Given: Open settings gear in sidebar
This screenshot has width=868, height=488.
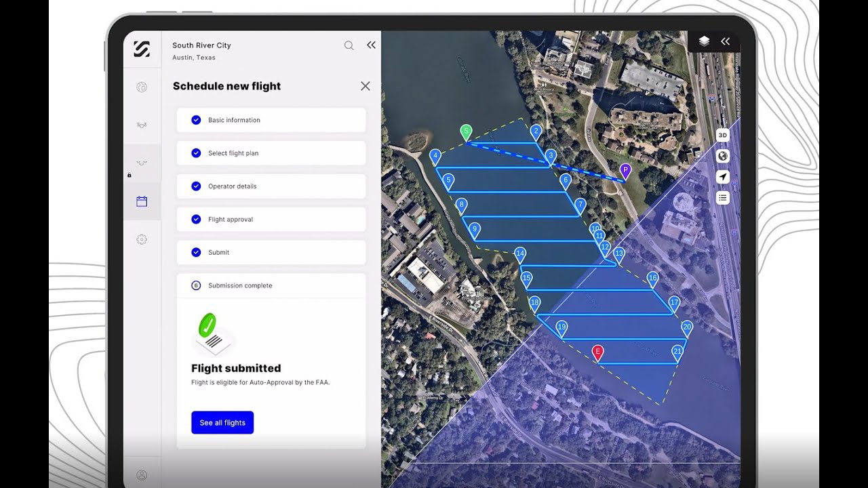Looking at the screenshot, I should 142,239.
